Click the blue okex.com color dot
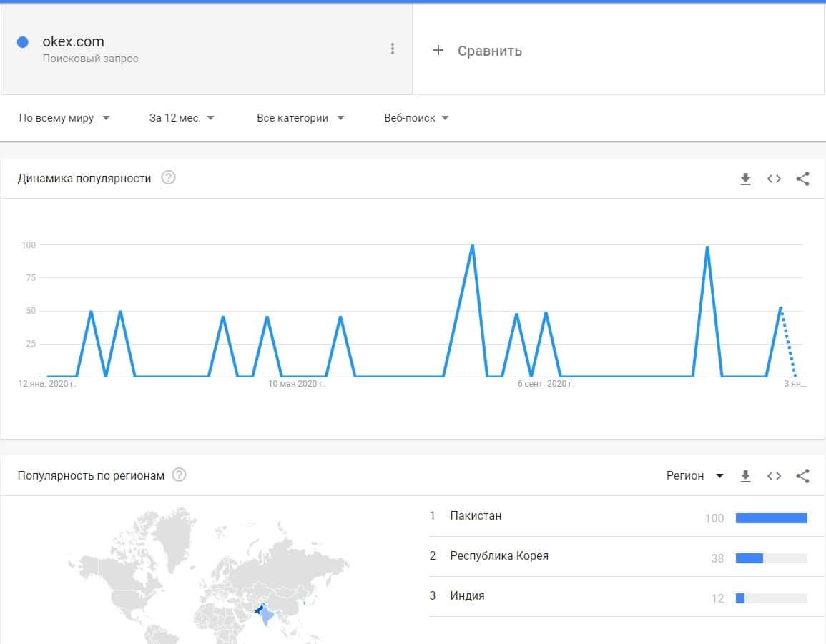Image resolution: width=826 pixels, height=644 pixels. (23, 42)
